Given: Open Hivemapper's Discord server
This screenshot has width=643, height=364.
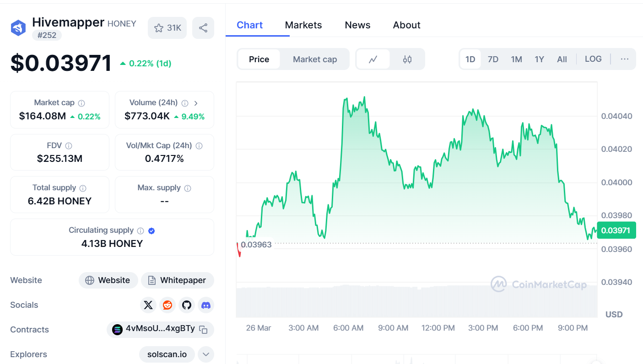Looking at the screenshot, I should click(x=206, y=305).
